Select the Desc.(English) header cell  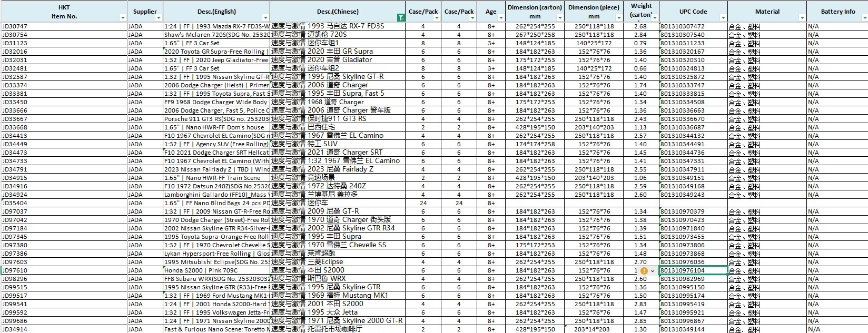(216, 12)
